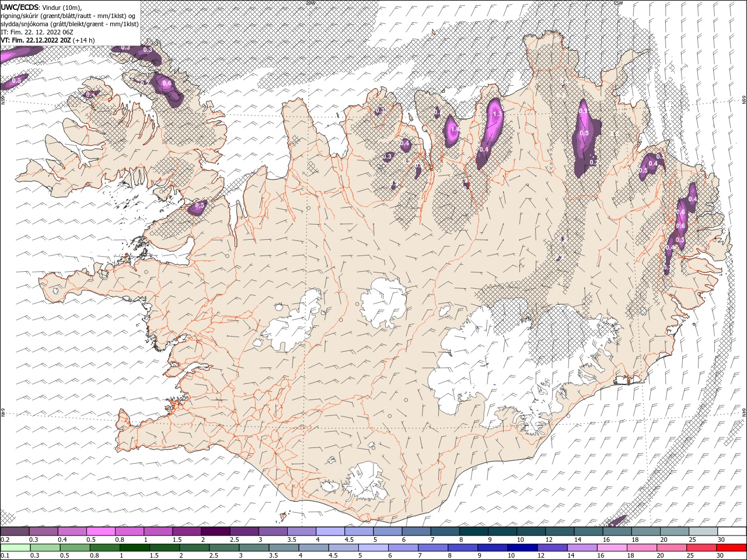Pick the deep blue 10 swatch in the rain legend

tap(522, 548)
